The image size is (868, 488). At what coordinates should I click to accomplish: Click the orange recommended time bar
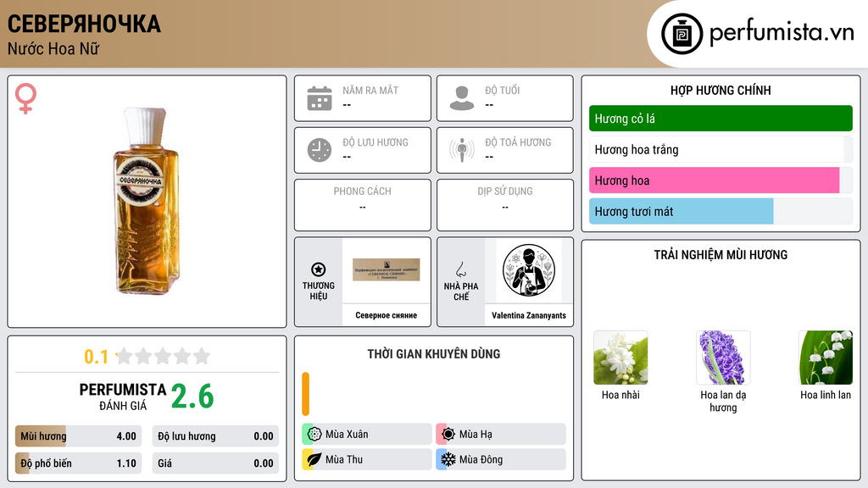(305, 394)
